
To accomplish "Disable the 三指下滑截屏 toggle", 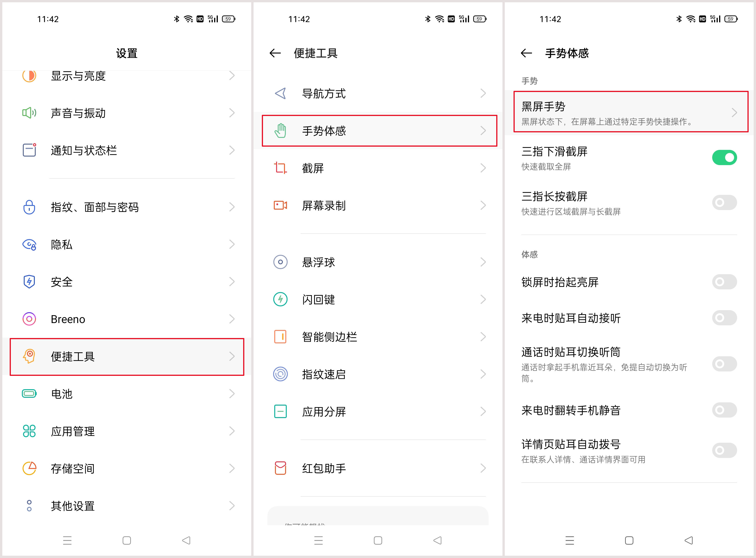I will click(x=725, y=157).
